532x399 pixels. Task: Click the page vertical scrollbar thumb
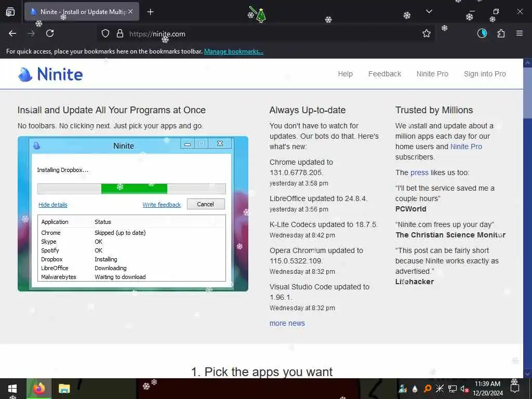click(528, 92)
